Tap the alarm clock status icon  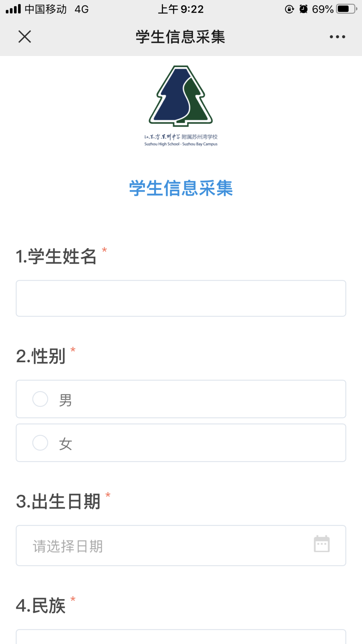(303, 9)
